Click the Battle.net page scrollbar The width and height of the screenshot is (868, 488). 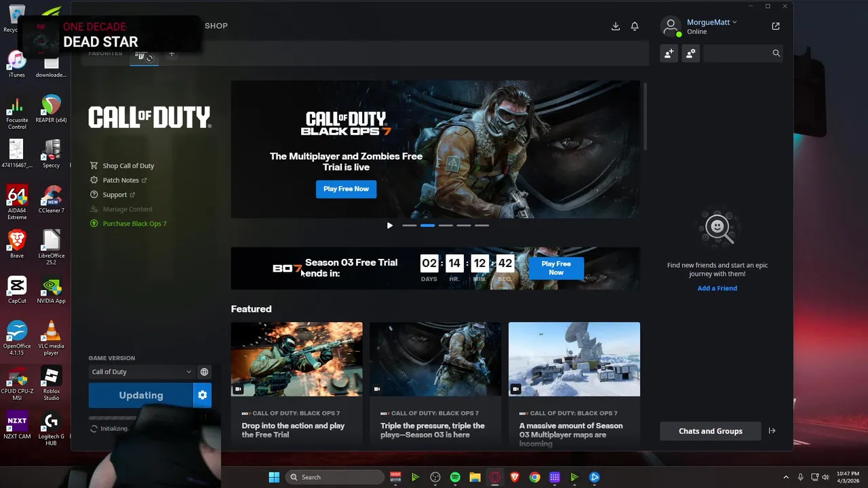point(645,117)
